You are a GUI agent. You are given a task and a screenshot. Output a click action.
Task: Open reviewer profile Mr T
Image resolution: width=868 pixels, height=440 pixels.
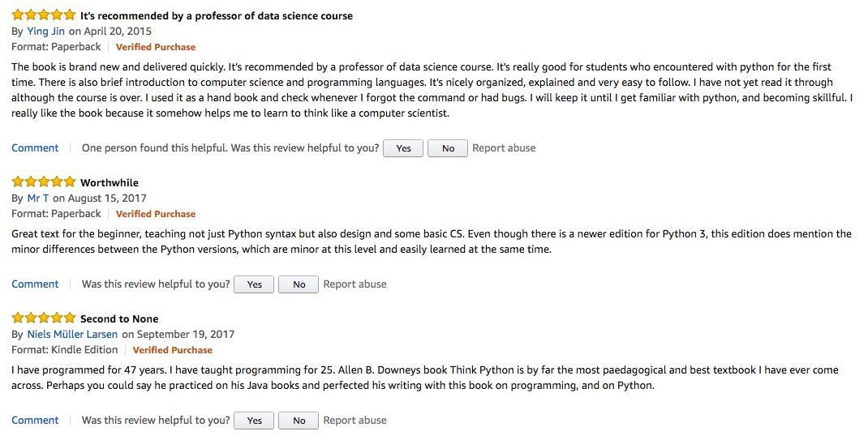click(38, 199)
